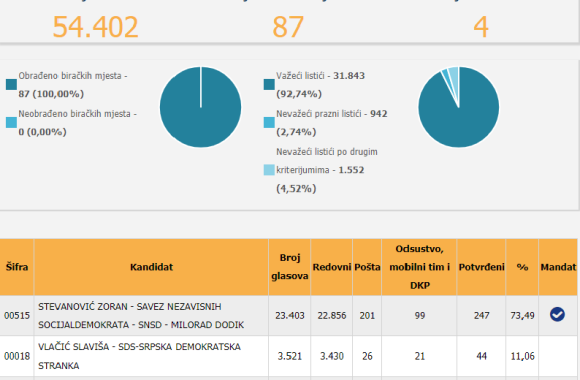Select the percentage value '73,49'
580x380 pixels.
(522, 316)
